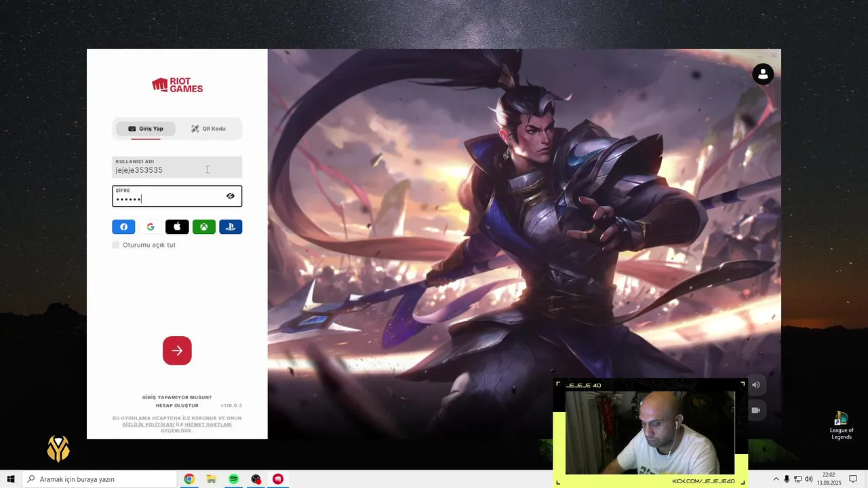The height and width of the screenshot is (488, 868).
Task: Open Spotify from the taskbar
Action: coord(233,479)
